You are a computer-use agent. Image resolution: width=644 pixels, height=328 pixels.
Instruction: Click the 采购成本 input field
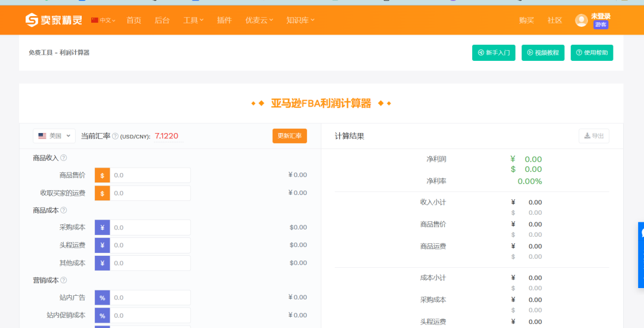[x=150, y=227]
